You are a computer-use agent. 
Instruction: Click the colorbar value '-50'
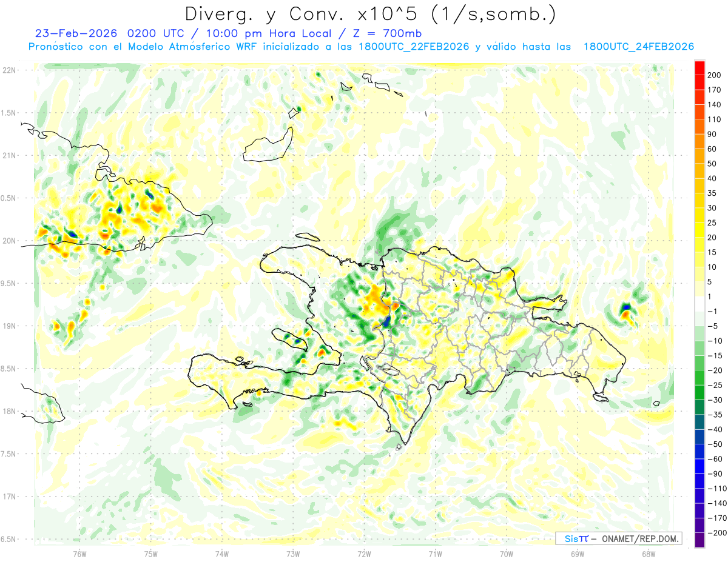[x=714, y=444]
